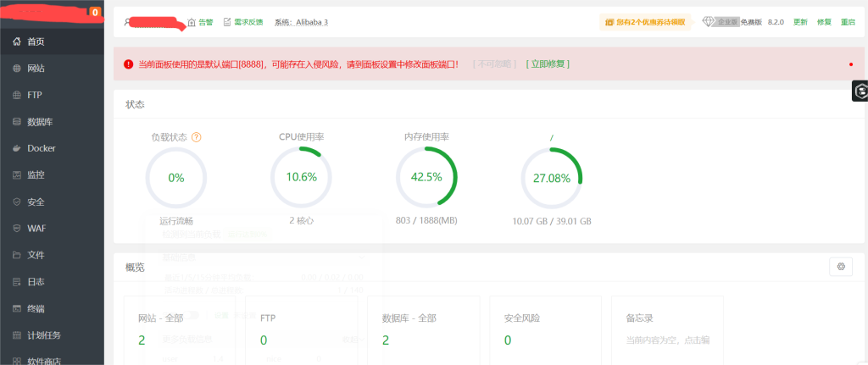Click the 网站 globe icon in sidebar
The image size is (868, 365).
click(17, 68)
